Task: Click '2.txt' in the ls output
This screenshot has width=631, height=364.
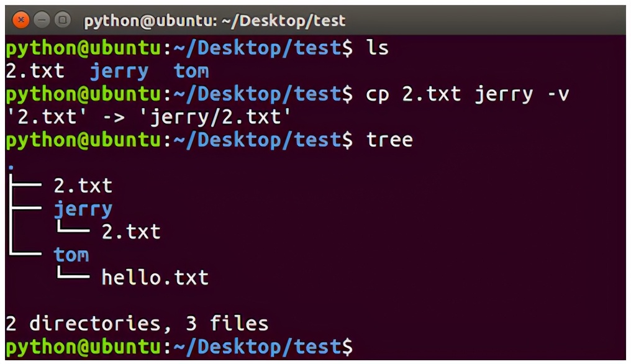Action: (35, 71)
